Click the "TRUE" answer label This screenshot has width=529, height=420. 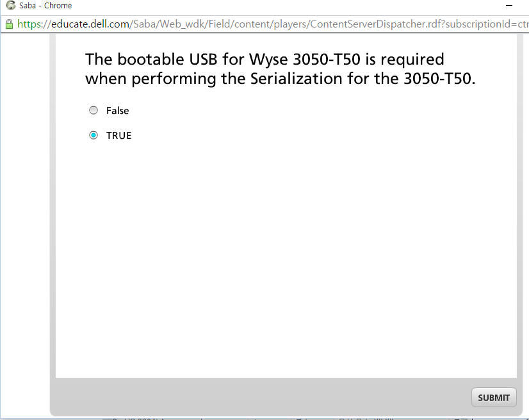tap(118, 136)
